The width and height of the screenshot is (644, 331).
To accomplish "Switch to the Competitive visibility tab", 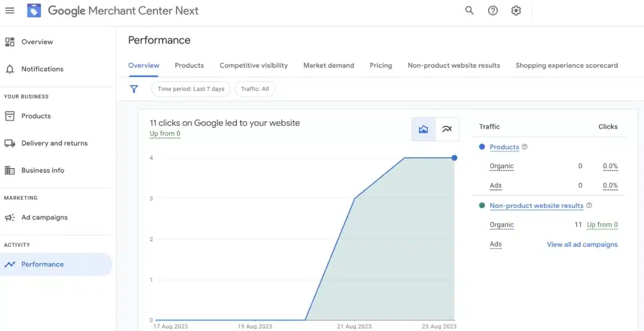I will pos(254,65).
